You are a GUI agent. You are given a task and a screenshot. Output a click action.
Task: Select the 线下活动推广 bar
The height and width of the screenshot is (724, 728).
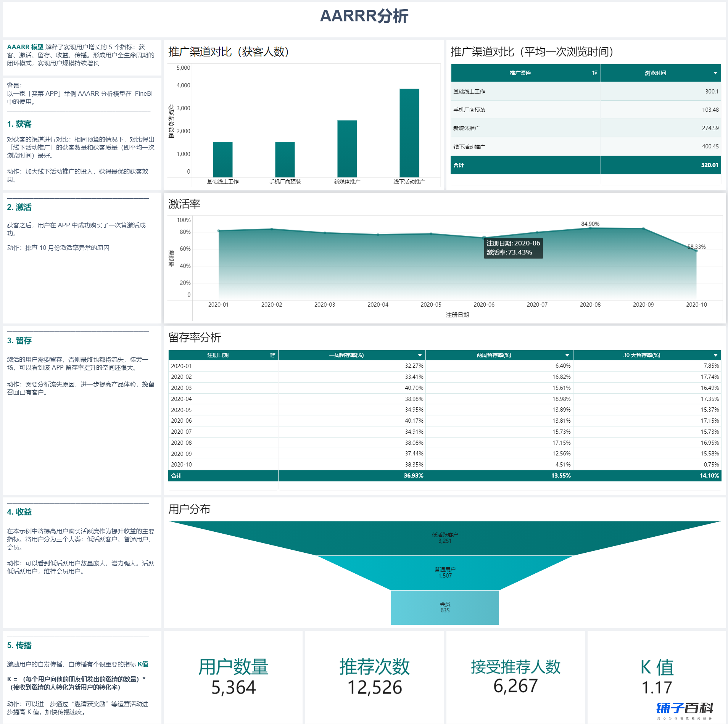409,133
